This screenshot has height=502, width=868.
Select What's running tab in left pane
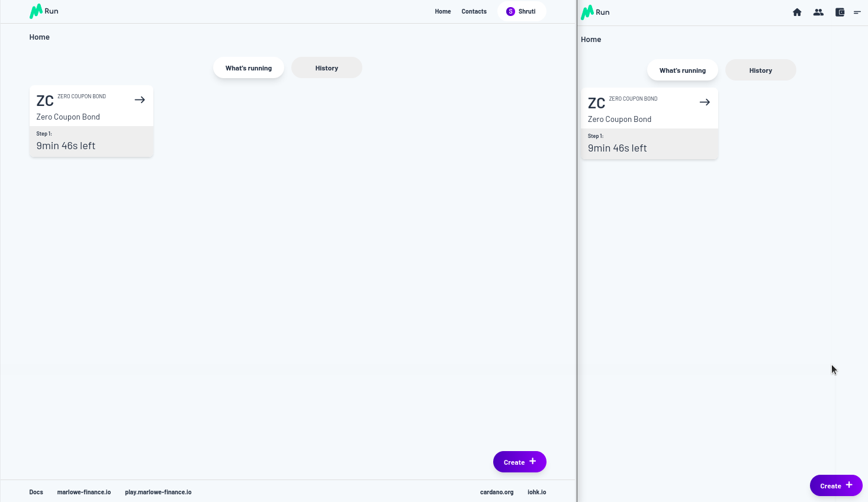click(x=249, y=68)
